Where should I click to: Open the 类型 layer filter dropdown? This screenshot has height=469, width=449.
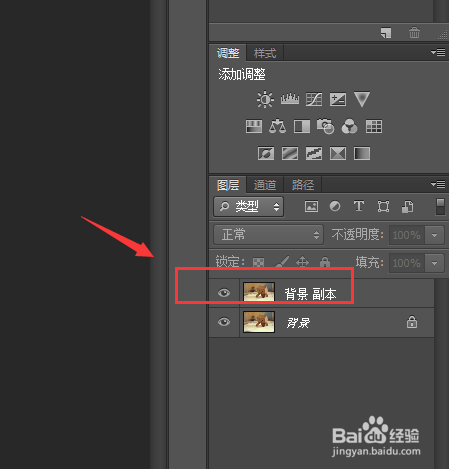click(x=249, y=207)
